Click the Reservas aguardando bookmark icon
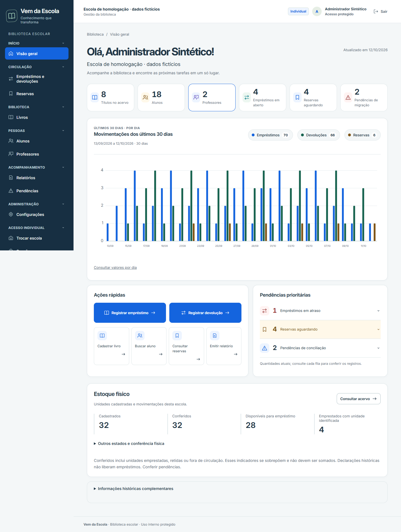The width and height of the screenshot is (401, 532). (298, 97)
